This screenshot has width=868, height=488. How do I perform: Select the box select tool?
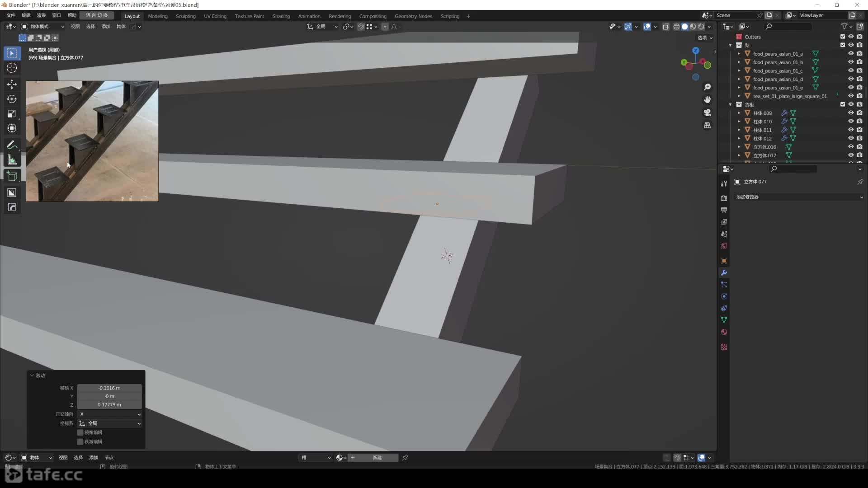pyautogui.click(x=12, y=53)
